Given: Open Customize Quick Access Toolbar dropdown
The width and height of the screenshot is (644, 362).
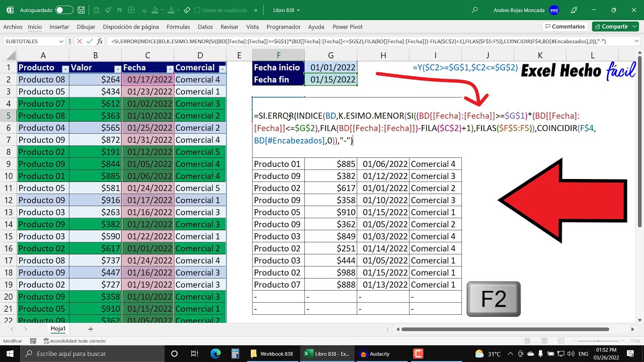Looking at the screenshot, I should tap(256, 10).
